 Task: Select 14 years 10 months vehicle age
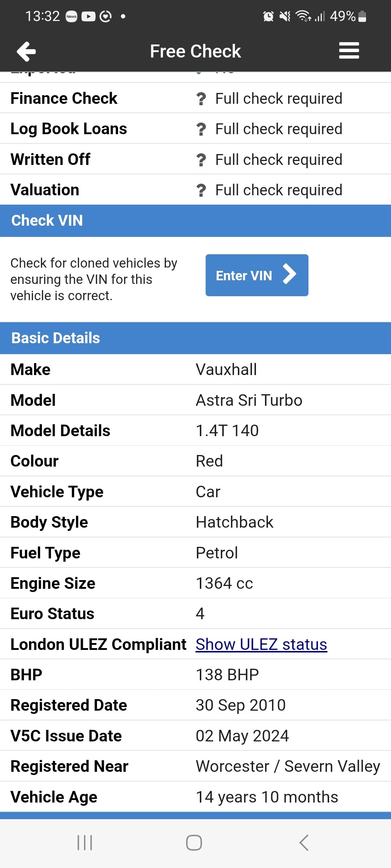pyautogui.click(x=267, y=797)
